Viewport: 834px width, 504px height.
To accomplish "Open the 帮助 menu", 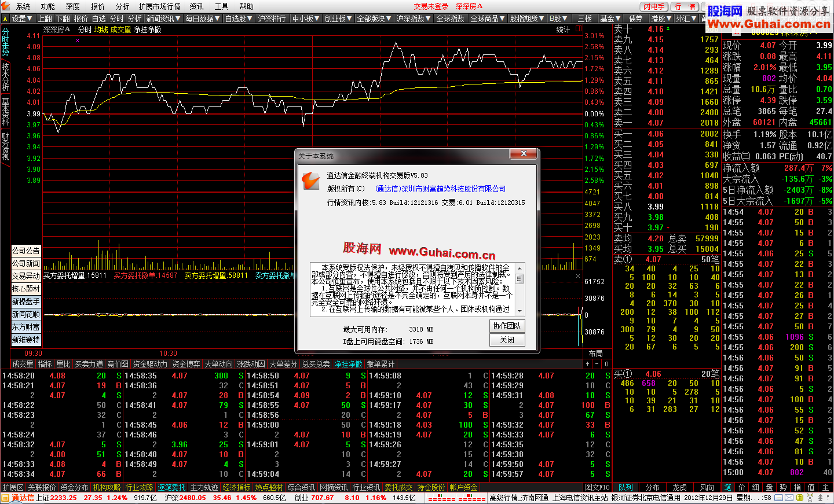I will click(x=246, y=6).
